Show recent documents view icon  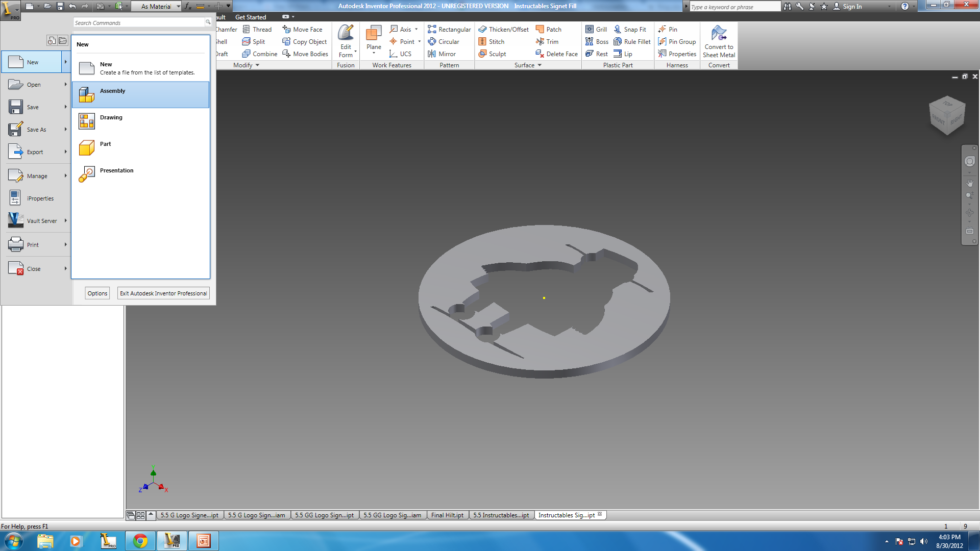coord(52,40)
